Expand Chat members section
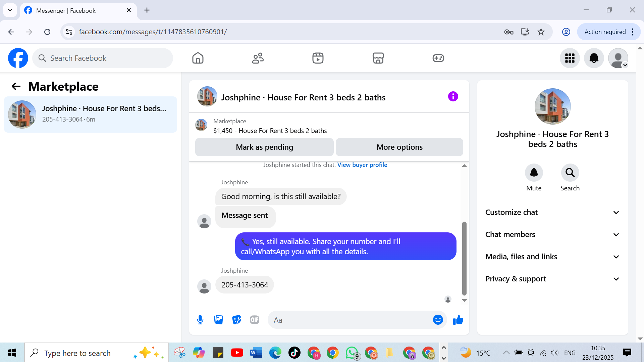 point(552,235)
